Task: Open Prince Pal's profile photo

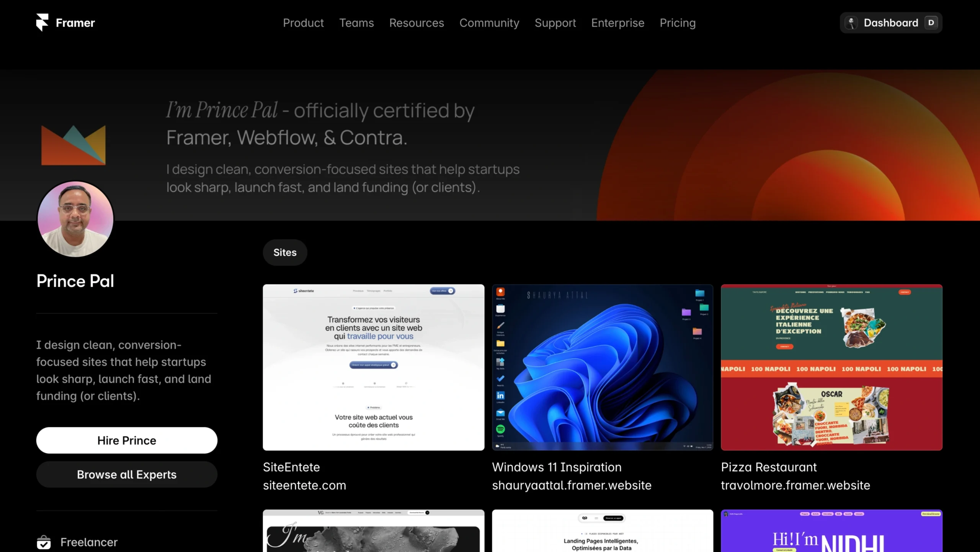Action: 75,219
